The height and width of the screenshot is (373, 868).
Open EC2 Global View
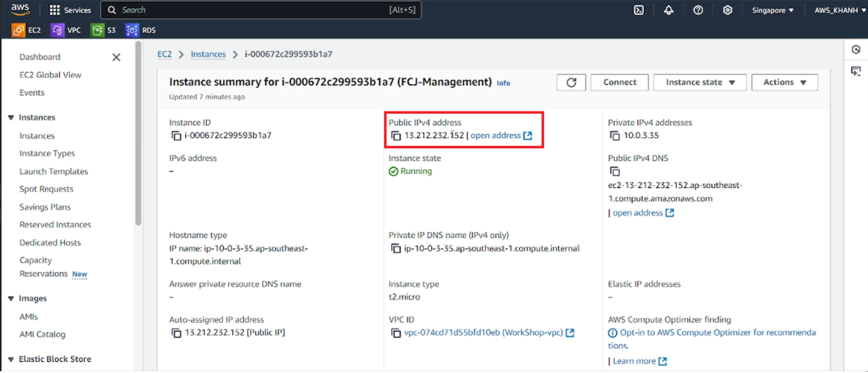point(50,75)
